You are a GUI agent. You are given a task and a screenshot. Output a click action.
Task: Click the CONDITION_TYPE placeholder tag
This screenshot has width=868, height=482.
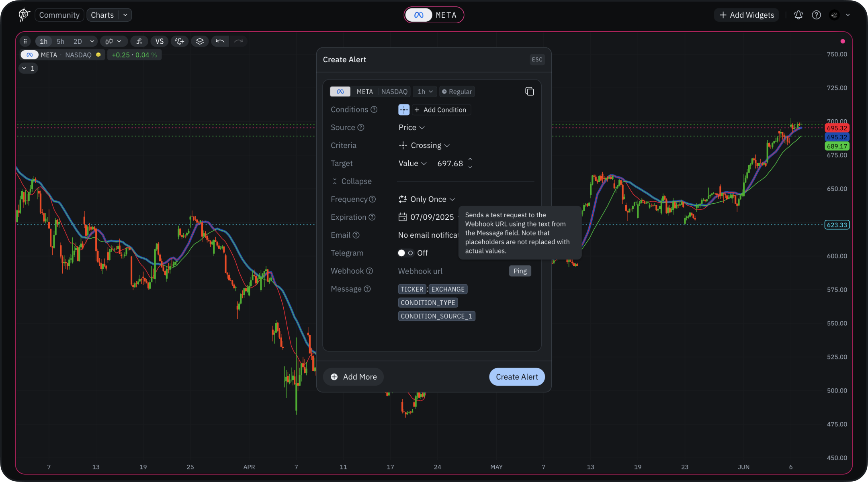[x=428, y=302]
